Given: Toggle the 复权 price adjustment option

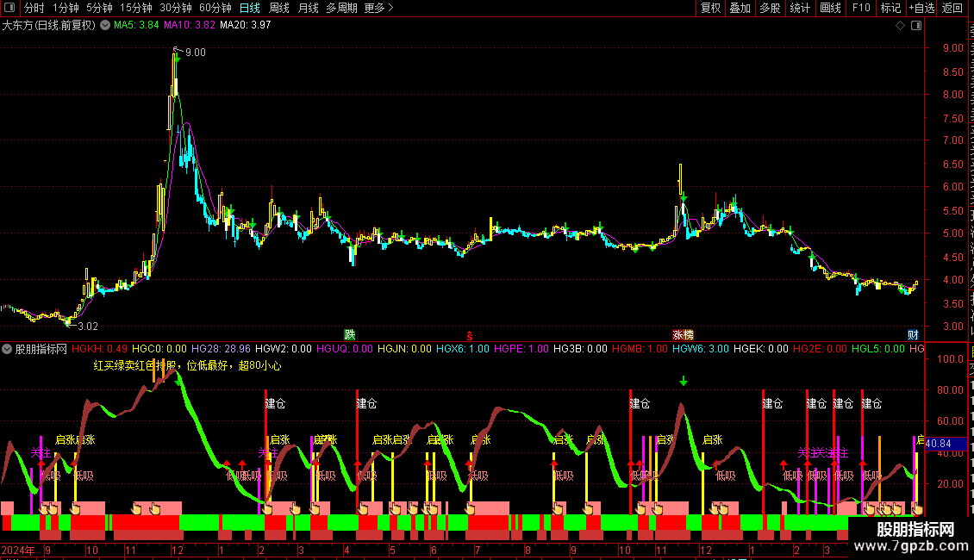Looking at the screenshot, I should (x=710, y=8).
